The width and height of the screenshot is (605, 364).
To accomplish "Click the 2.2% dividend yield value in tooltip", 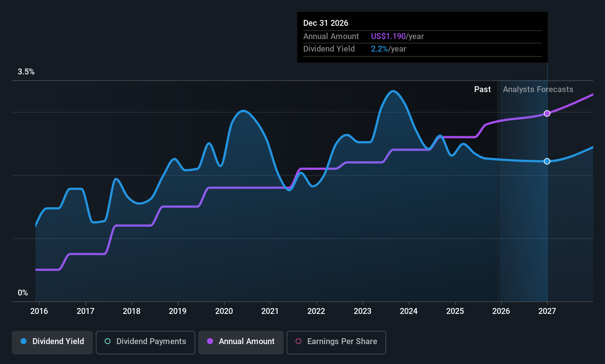I will (379, 49).
